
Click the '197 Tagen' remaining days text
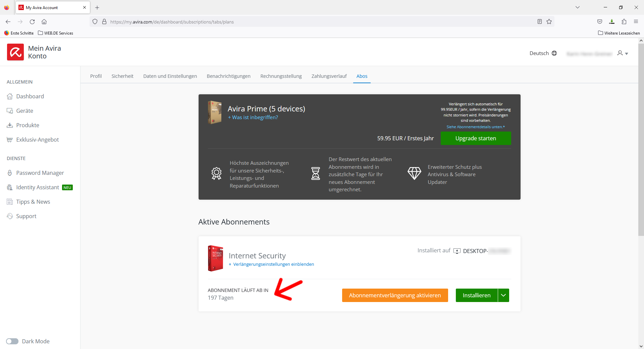(x=221, y=298)
